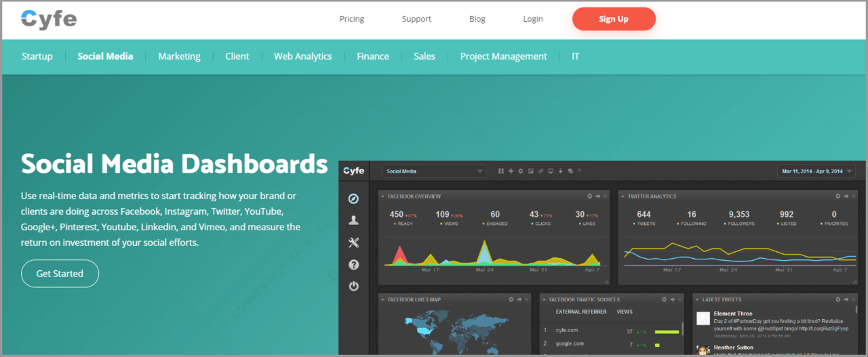Click Facebook Likes Map arrow icon
This screenshot has width=868, height=357.
[519, 299]
